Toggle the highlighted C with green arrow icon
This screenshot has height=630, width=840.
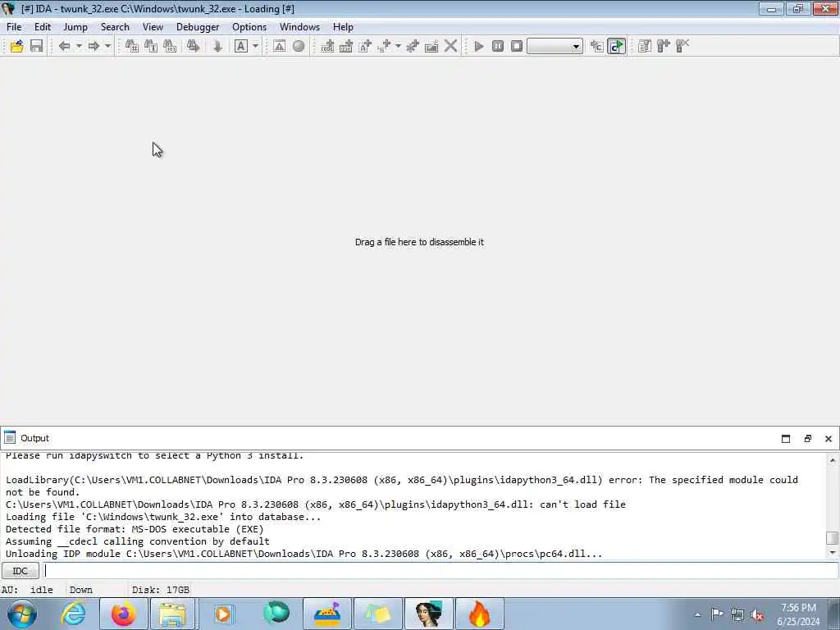click(x=617, y=46)
